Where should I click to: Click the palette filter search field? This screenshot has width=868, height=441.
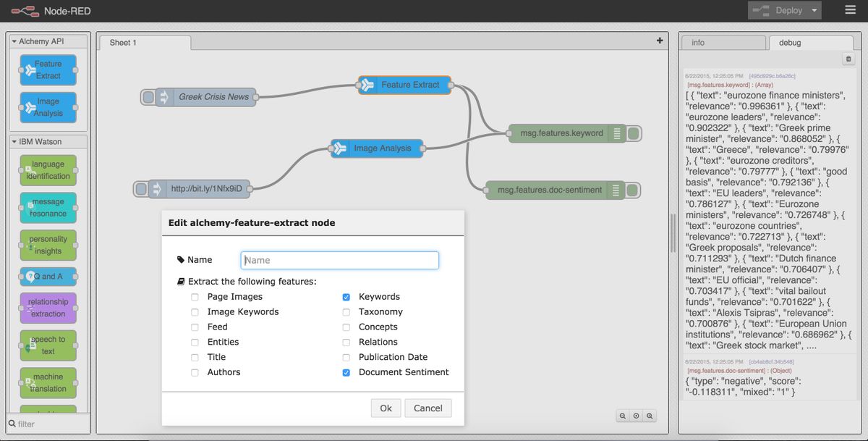tap(48, 424)
